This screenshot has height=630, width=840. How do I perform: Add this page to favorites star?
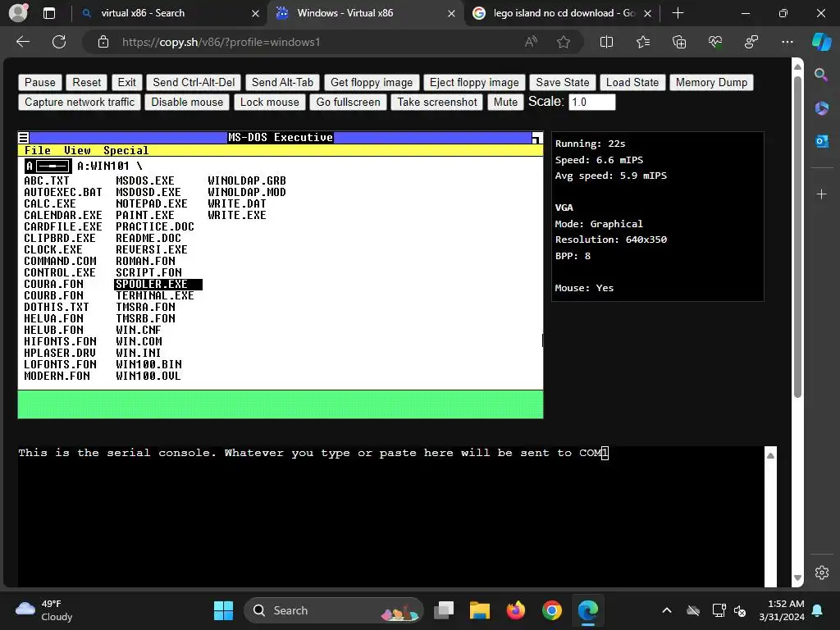(563, 42)
